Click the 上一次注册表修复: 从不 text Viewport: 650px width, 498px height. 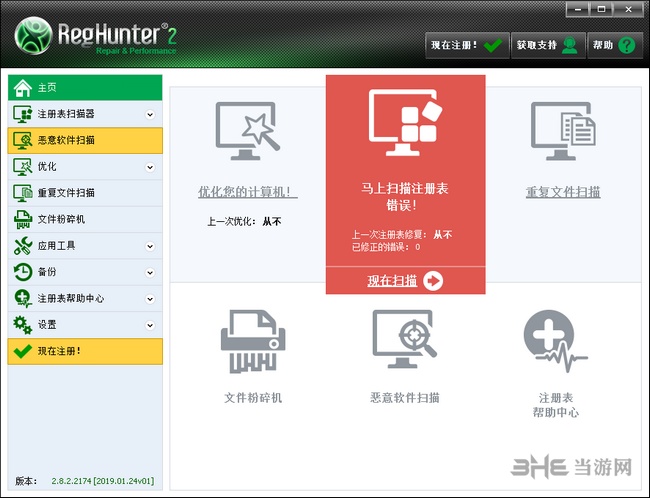coord(402,235)
